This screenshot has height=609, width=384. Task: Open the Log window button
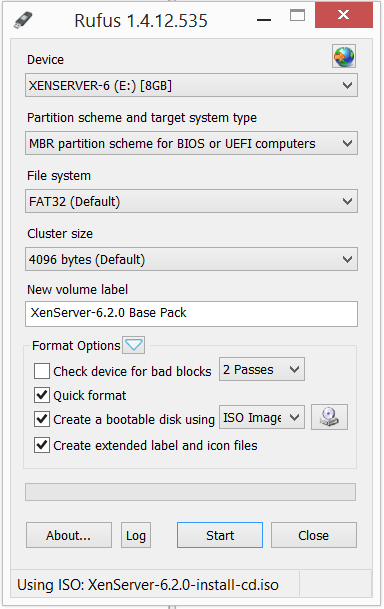click(x=136, y=535)
